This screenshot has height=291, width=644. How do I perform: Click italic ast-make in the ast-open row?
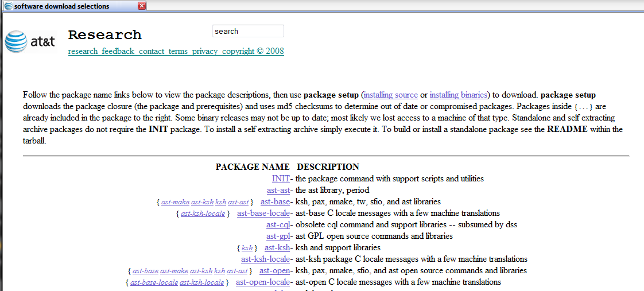click(x=174, y=271)
